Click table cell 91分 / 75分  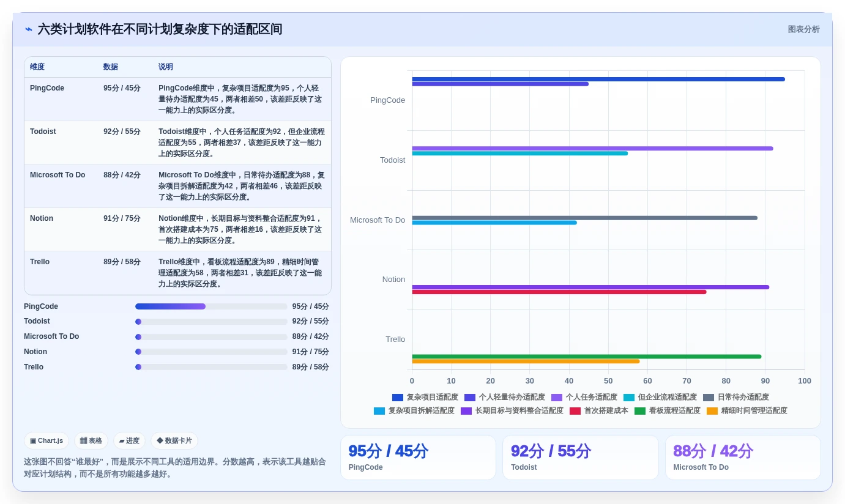122,218
